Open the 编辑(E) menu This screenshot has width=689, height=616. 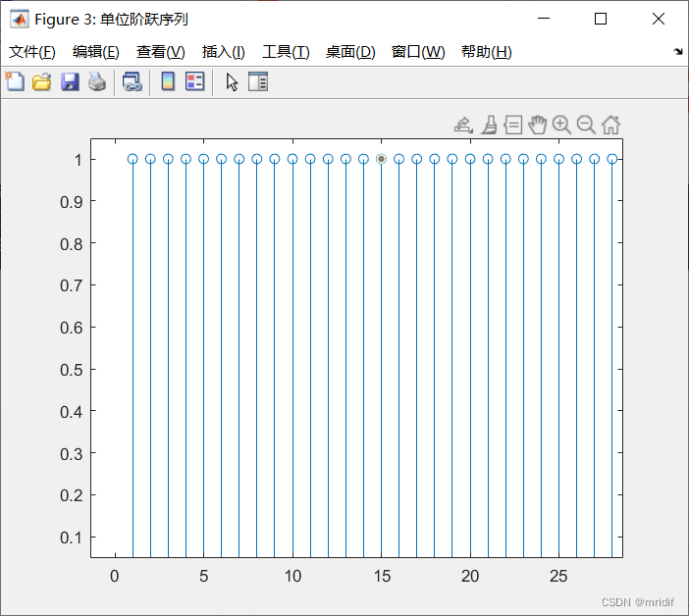point(96,52)
